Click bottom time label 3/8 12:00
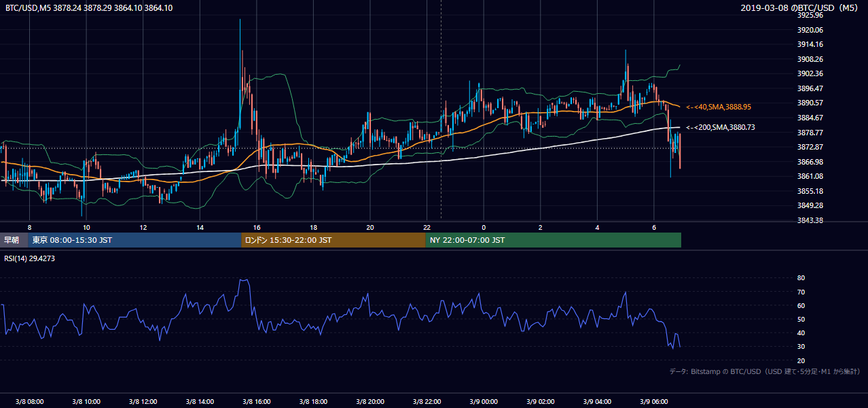The width and height of the screenshot is (868, 408). coord(143,401)
